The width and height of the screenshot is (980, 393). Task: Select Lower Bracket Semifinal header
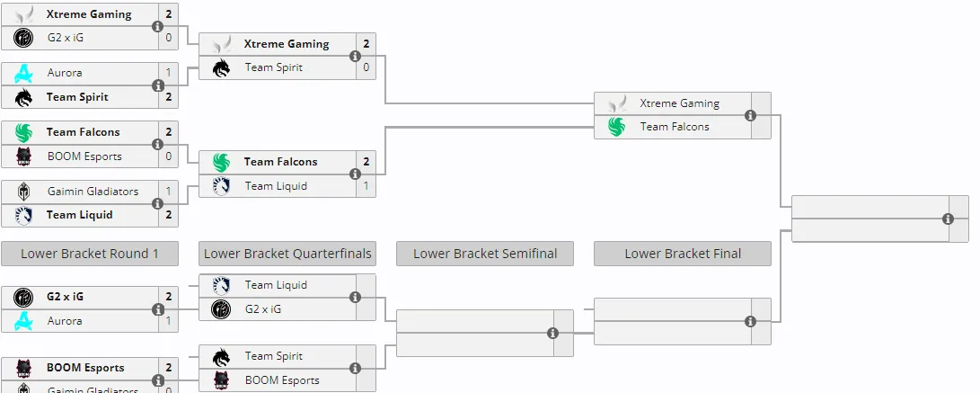[485, 254]
